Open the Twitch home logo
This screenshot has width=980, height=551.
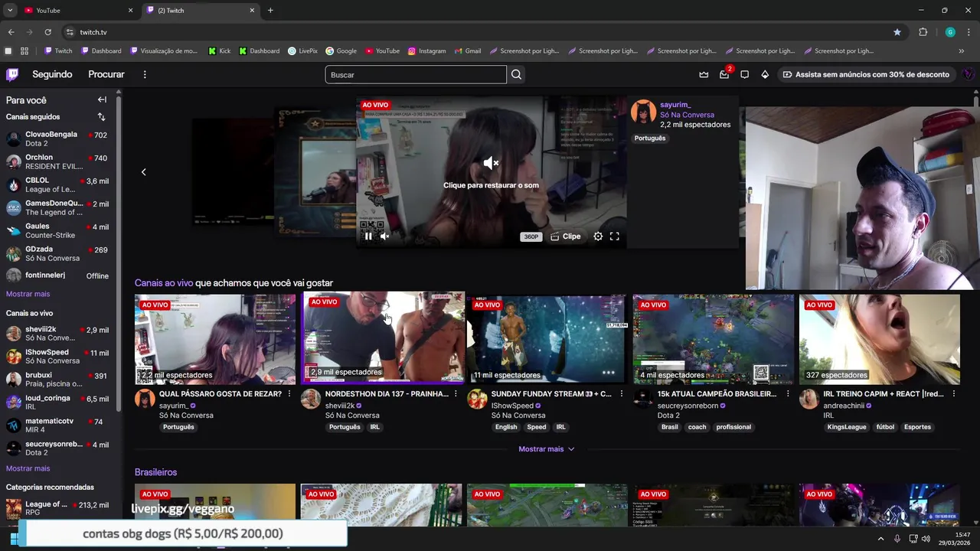(x=12, y=74)
